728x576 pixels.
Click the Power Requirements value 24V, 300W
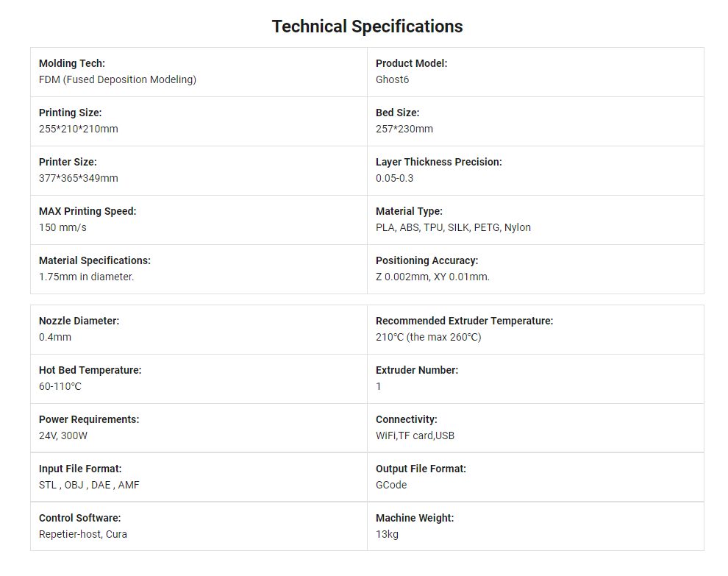(63, 435)
